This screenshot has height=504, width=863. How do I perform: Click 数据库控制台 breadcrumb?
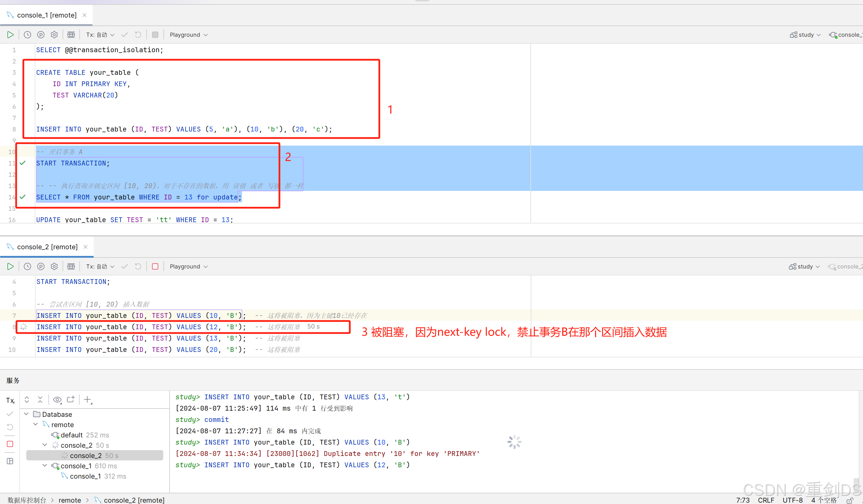(27, 500)
